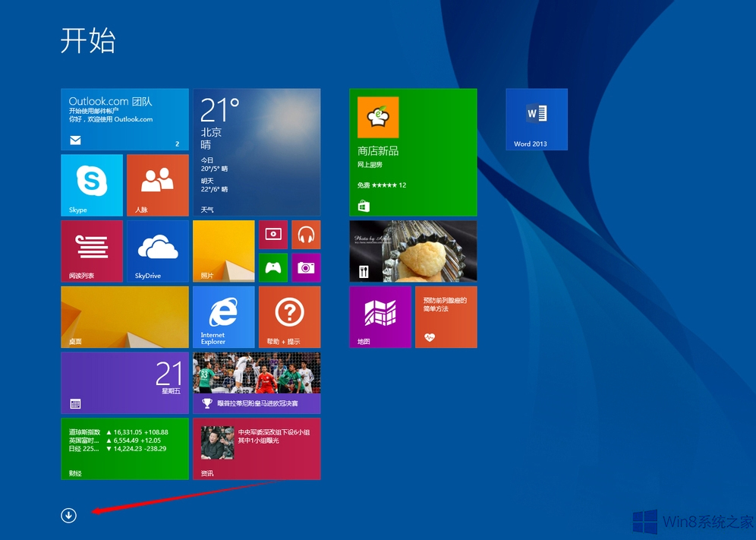756x540 pixels.
Task: Open the Help + Tips (帮助+提示) tile
Action: (x=290, y=317)
